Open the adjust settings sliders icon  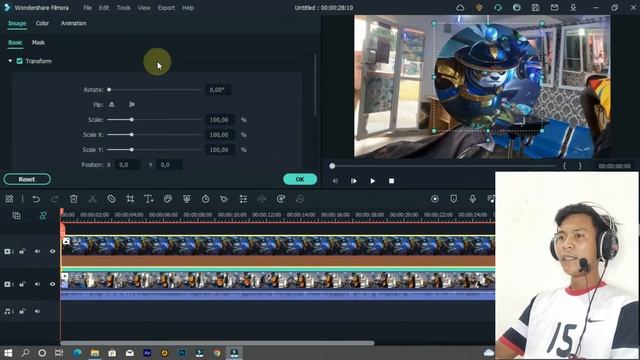tap(243, 199)
